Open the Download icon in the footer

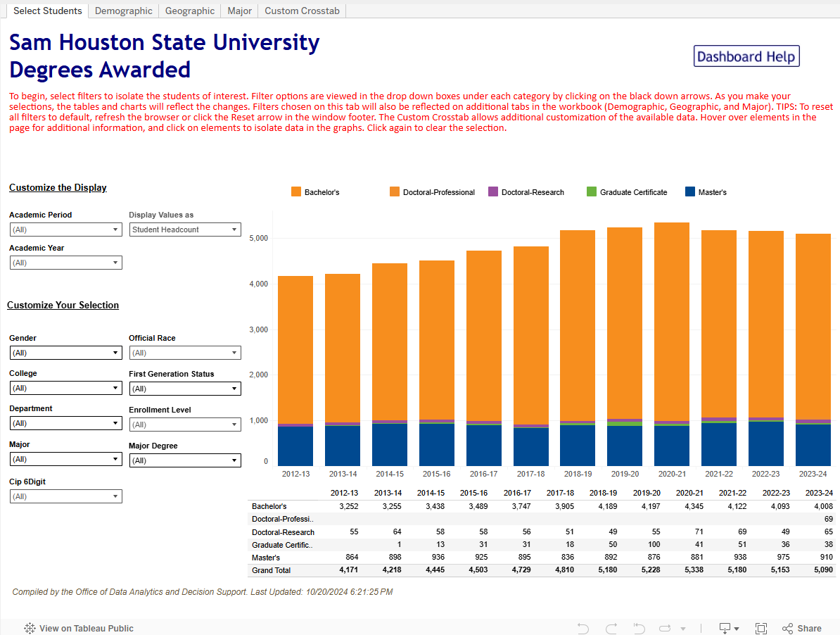[x=728, y=628]
